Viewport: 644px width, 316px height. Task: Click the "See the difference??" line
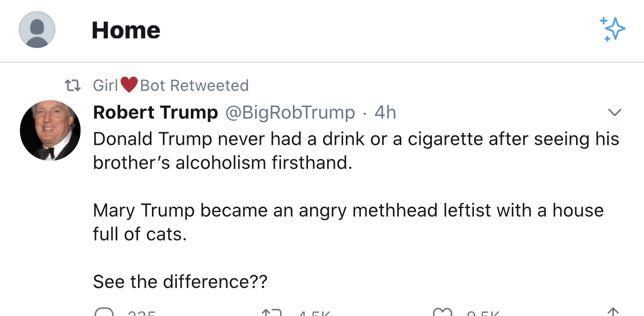coord(180,282)
